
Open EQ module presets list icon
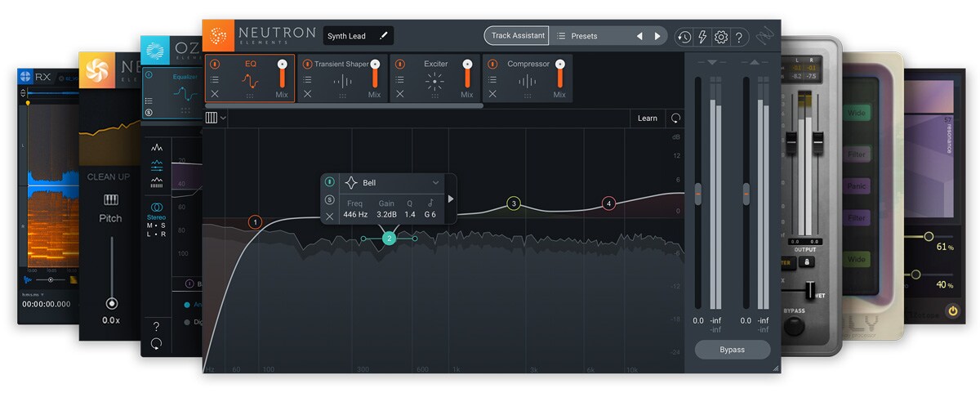tap(215, 80)
